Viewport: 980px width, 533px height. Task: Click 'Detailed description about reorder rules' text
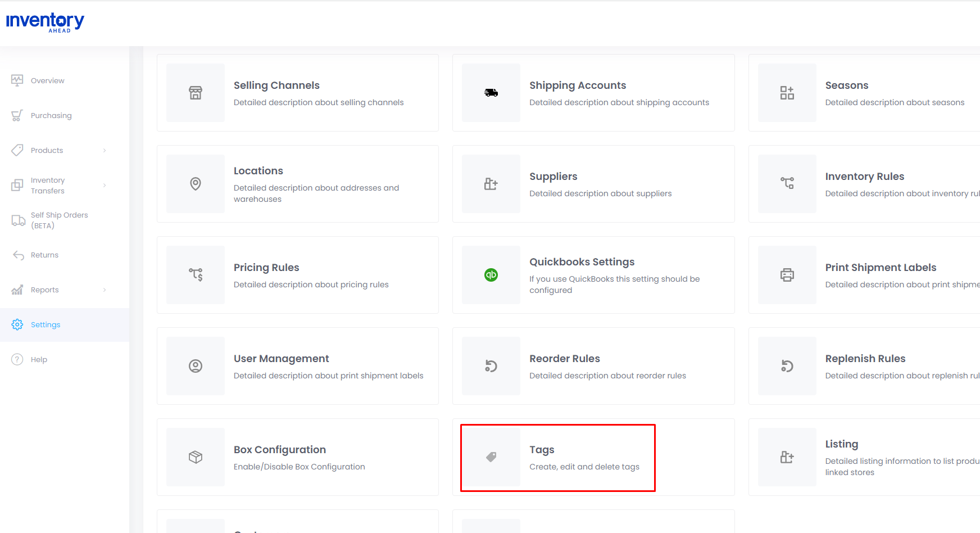tap(607, 376)
